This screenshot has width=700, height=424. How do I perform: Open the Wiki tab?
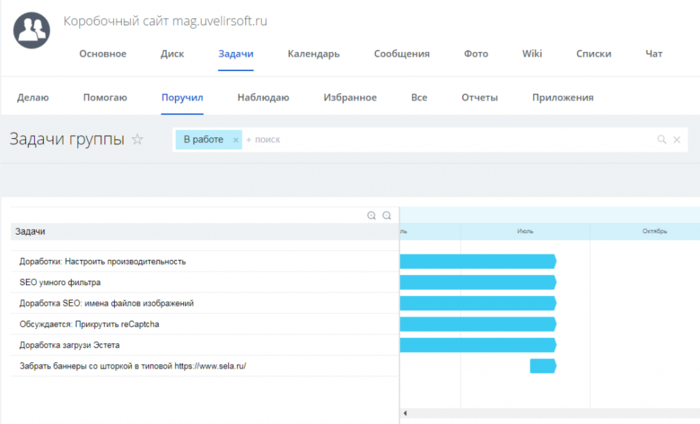pyautogui.click(x=532, y=54)
